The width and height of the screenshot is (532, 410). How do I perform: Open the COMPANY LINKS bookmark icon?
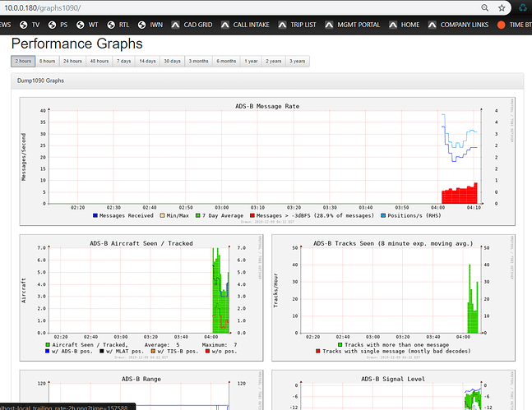(x=433, y=25)
